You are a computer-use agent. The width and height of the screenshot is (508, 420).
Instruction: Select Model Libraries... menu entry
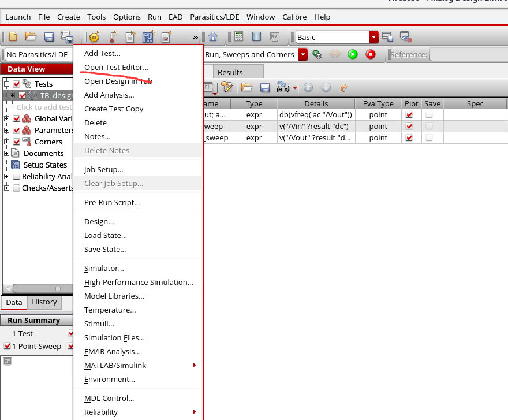tap(114, 296)
